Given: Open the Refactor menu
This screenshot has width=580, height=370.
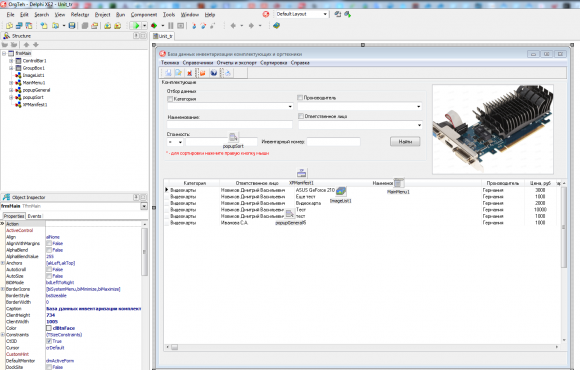Looking at the screenshot, I should [x=80, y=15].
